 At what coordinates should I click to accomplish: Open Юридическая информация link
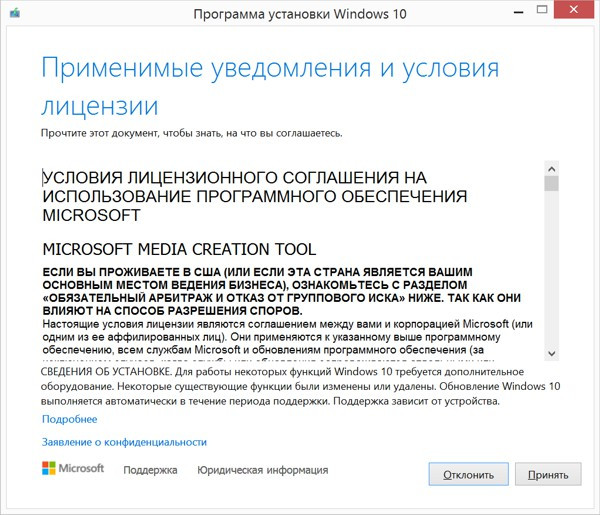262,470
